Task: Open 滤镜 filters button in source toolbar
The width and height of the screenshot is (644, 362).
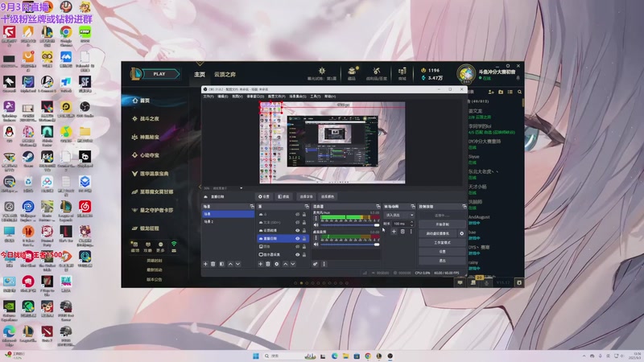Action: coord(284,196)
